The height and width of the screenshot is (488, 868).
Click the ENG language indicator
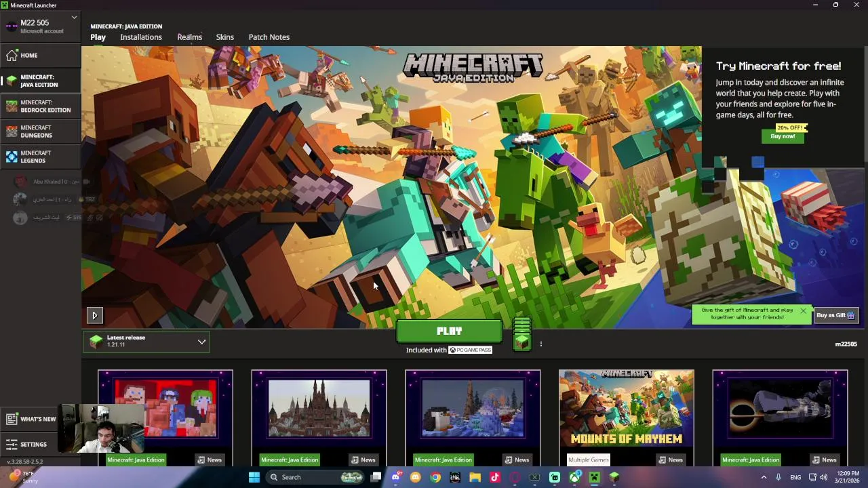click(795, 477)
